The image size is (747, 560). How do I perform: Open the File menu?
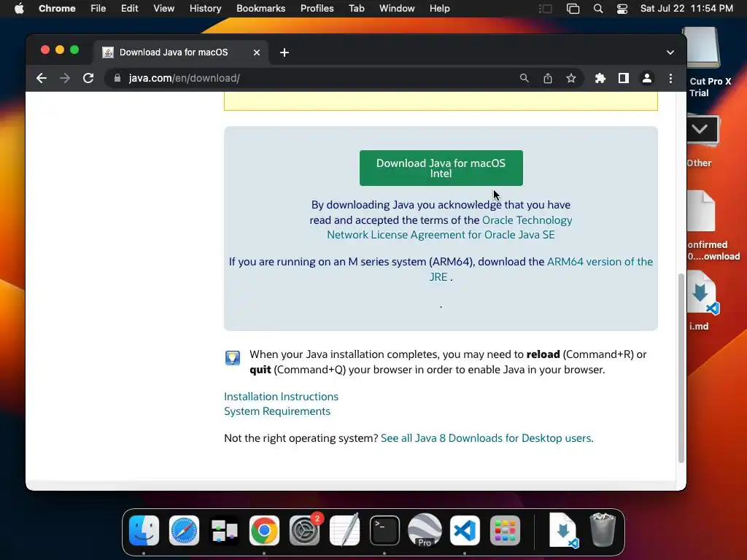[x=98, y=9]
